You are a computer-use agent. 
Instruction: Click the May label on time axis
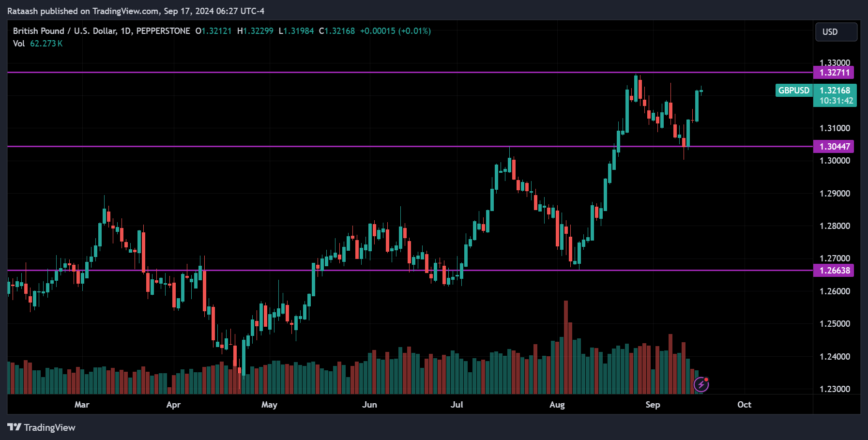269,405
